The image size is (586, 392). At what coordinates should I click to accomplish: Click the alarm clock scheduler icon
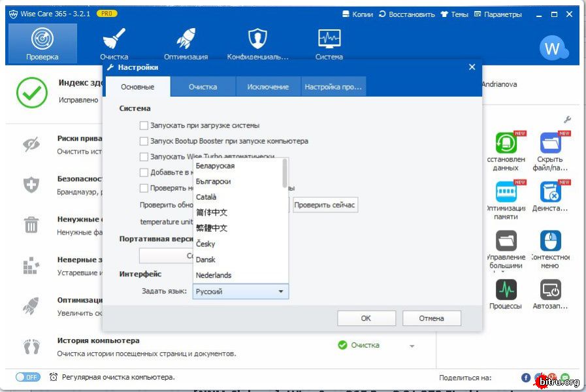pyautogui.click(x=54, y=377)
